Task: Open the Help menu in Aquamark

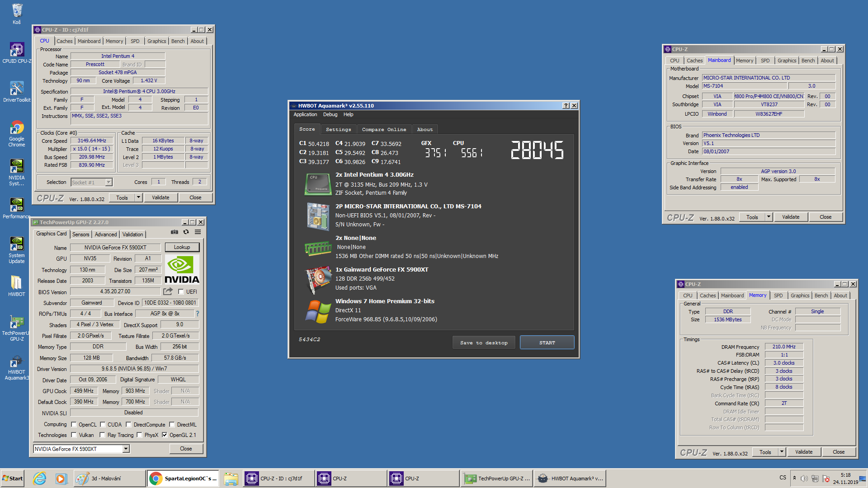Action: 348,115
